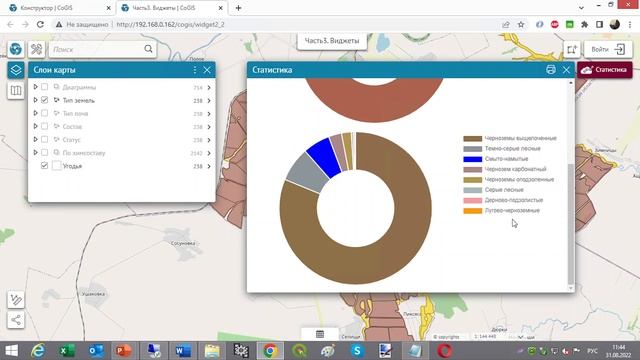Enable the По химсоставу layer checkbox
Viewport: 640px width, 360px height.
click(44, 152)
